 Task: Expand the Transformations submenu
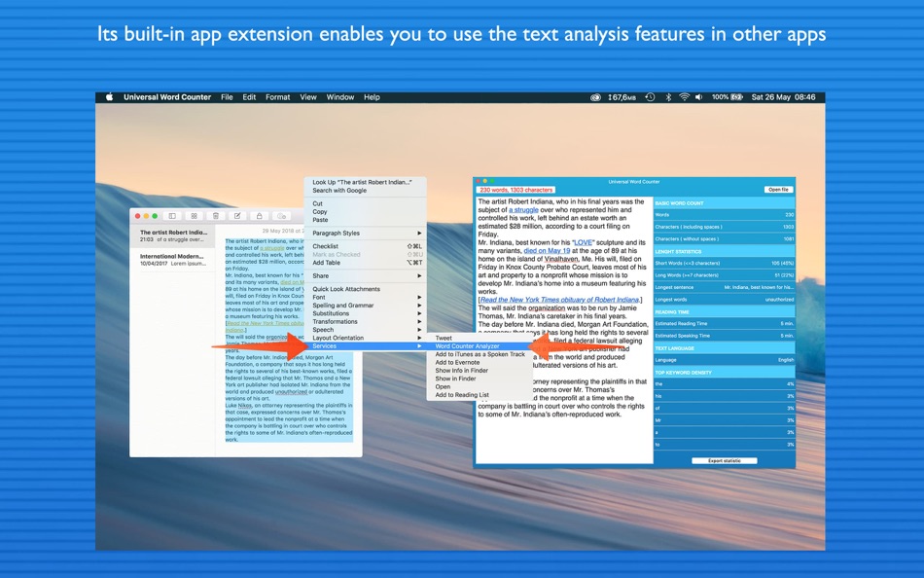pyautogui.click(x=366, y=321)
